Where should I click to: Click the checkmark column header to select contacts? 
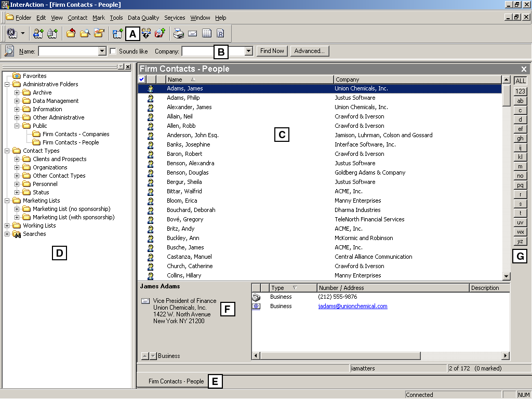click(x=141, y=79)
